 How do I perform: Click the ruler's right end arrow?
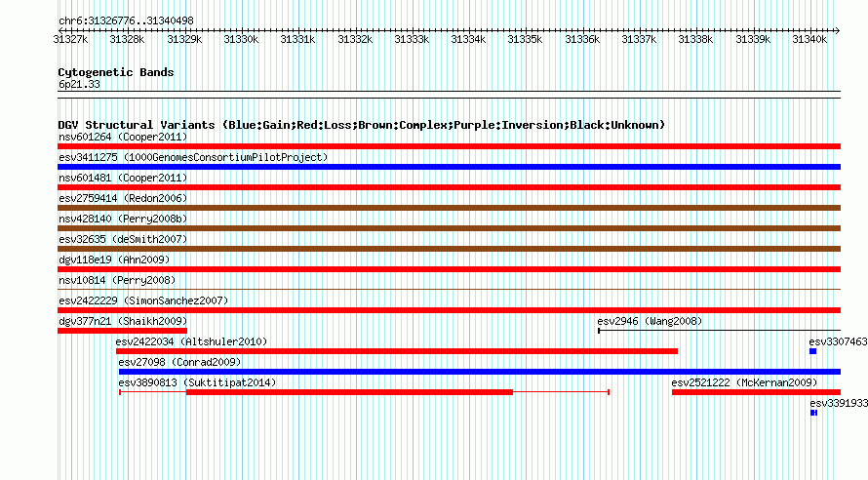point(838,30)
